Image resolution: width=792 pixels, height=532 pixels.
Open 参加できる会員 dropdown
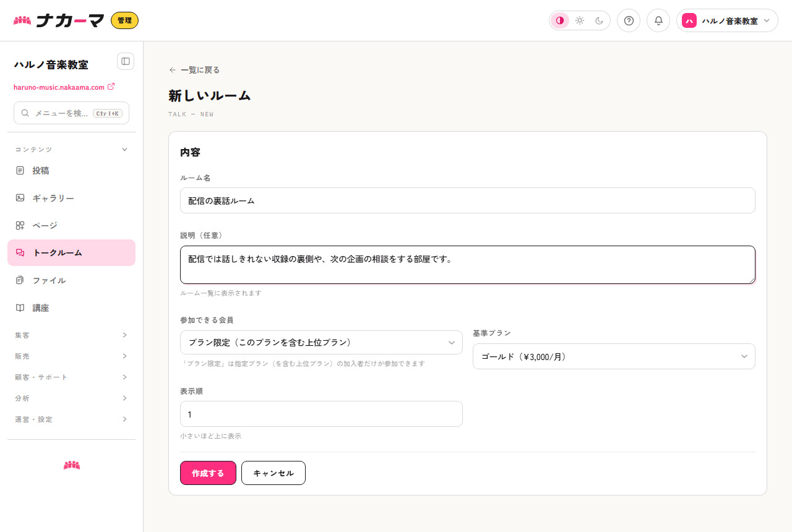point(321,342)
